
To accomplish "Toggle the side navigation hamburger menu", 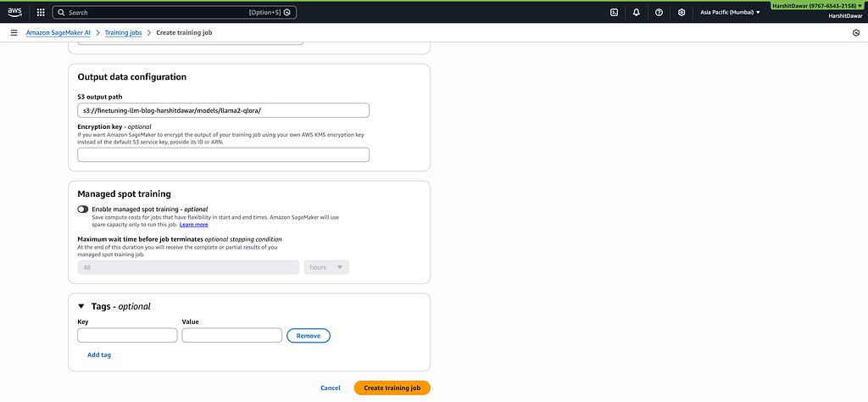I will point(14,33).
